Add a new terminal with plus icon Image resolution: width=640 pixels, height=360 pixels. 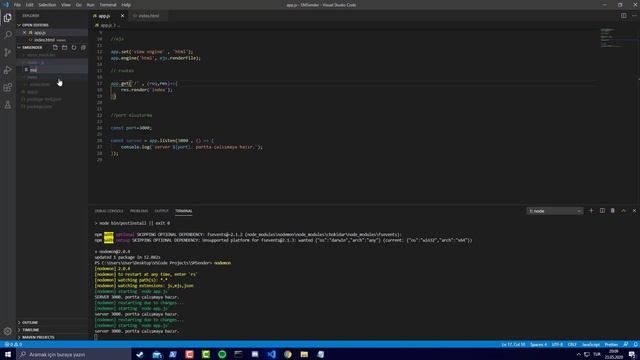tap(591, 211)
